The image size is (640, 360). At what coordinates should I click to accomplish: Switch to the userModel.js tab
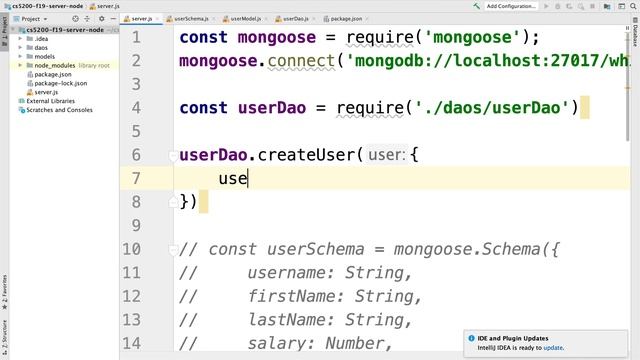tap(245, 19)
